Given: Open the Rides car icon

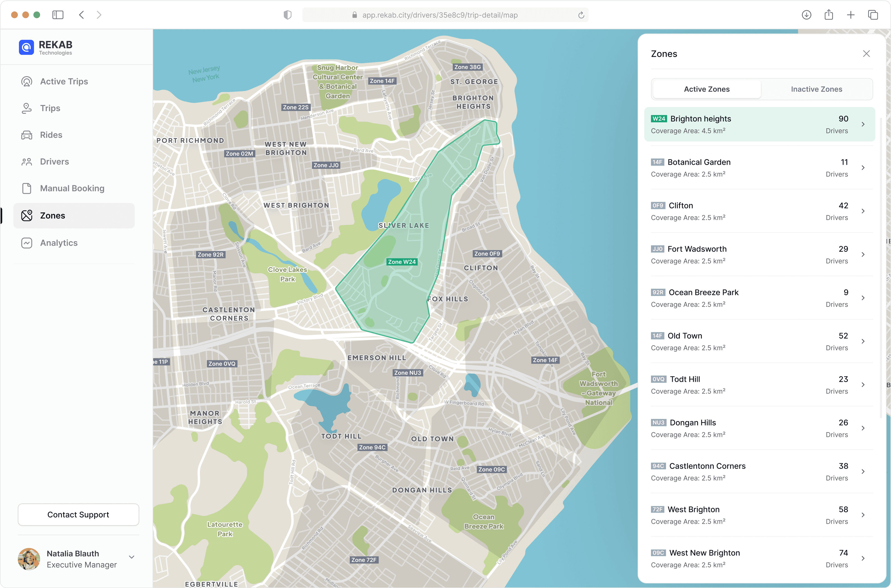Looking at the screenshot, I should point(27,135).
